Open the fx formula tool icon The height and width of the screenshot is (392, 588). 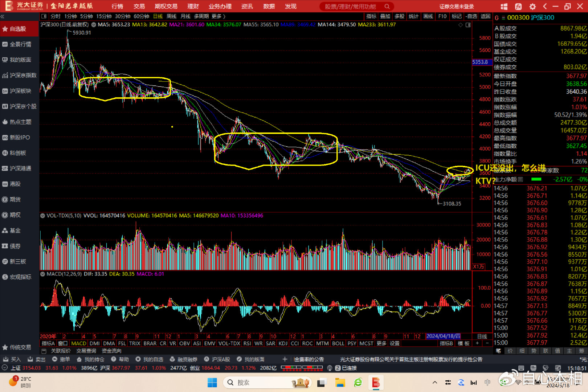tap(518, 7)
